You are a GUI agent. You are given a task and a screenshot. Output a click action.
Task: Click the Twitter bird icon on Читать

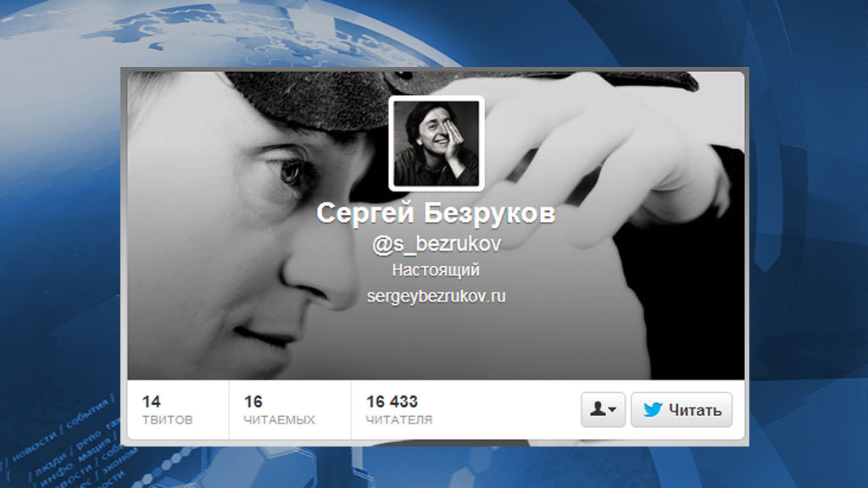[x=653, y=410]
